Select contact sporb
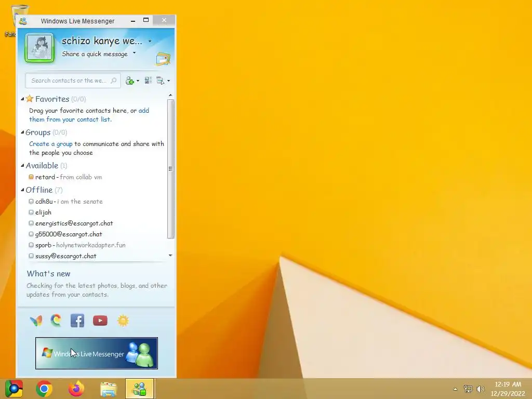Image resolution: width=532 pixels, height=399 pixels. point(80,245)
